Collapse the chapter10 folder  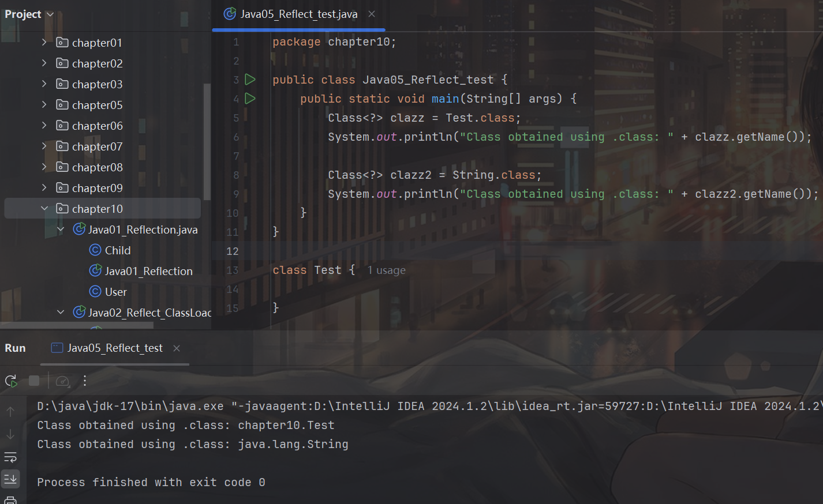[x=44, y=209]
